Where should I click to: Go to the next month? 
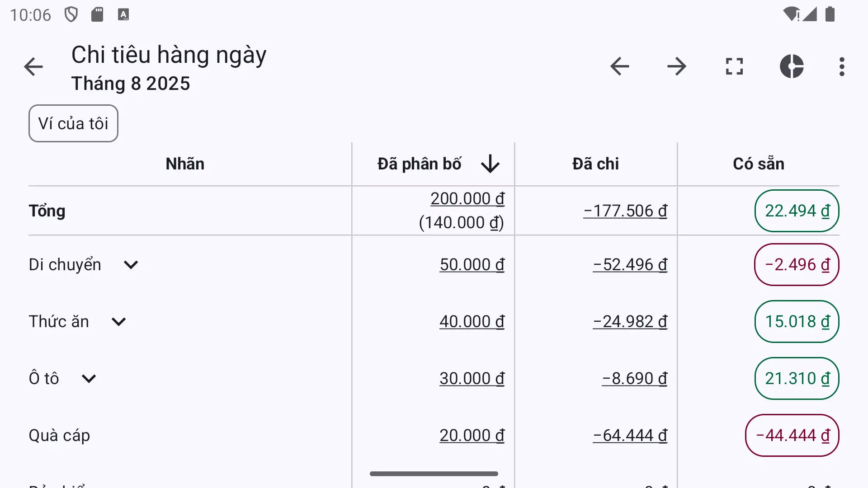point(677,66)
